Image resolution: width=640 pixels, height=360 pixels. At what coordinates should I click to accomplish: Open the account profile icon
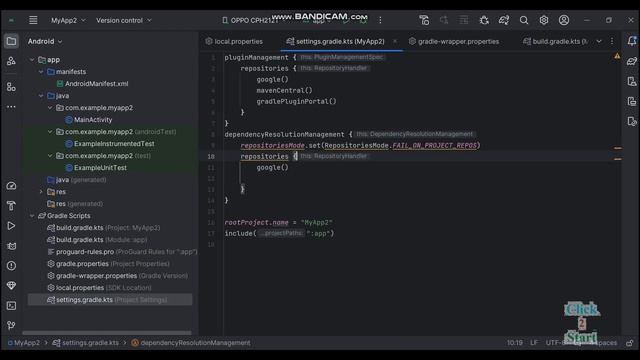[564, 20]
